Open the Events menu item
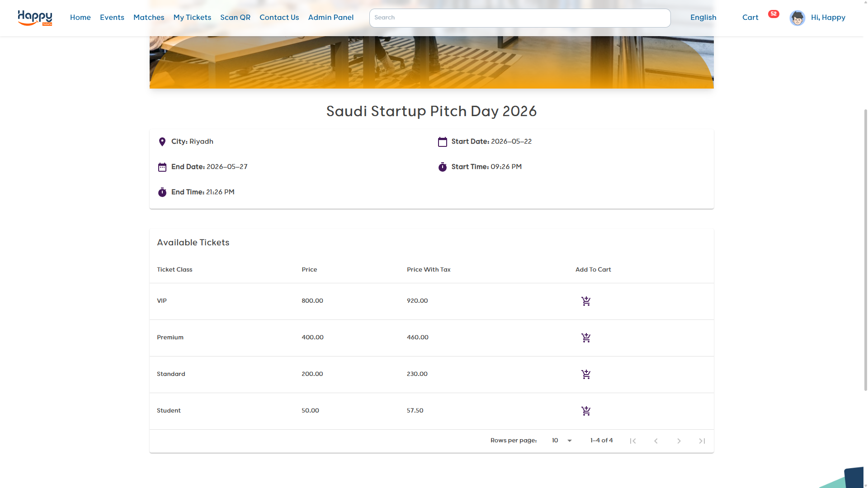 pos(112,18)
